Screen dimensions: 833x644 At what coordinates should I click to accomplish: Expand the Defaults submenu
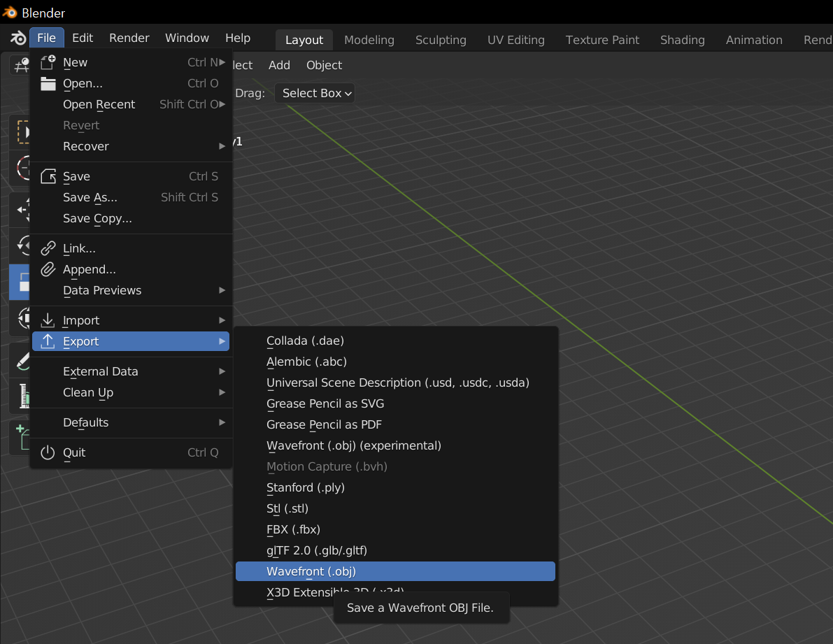point(131,422)
